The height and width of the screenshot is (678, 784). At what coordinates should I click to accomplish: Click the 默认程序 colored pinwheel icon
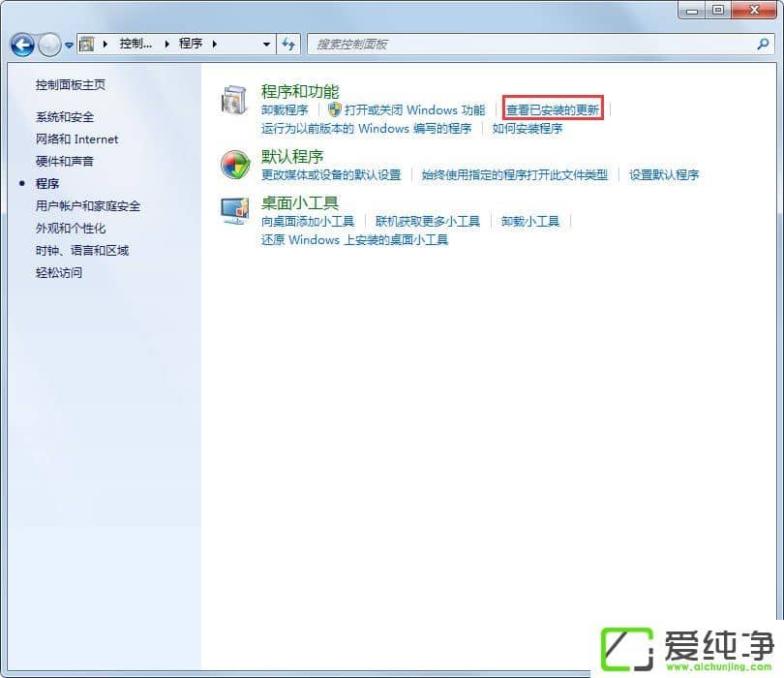pos(234,164)
